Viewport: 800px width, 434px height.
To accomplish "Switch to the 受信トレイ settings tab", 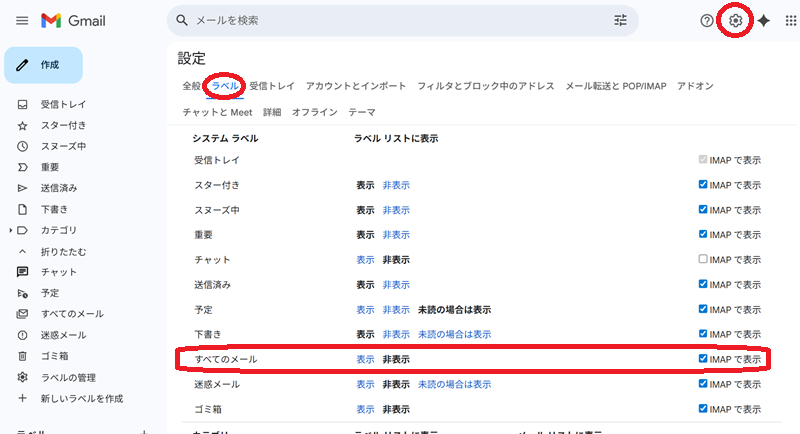I will [x=272, y=86].
